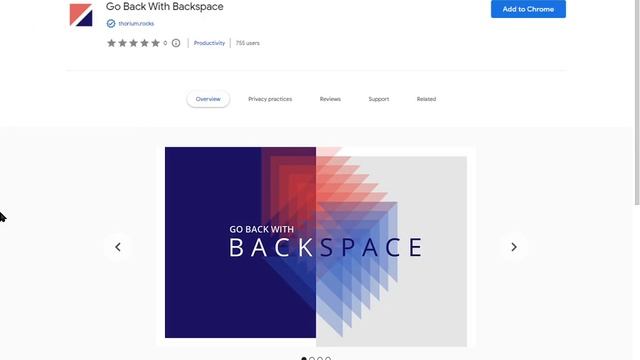This screenshot has height=360, width=640.
Task: Select the Overview tab
Action: pyautogui.click(x=208, y=99)
